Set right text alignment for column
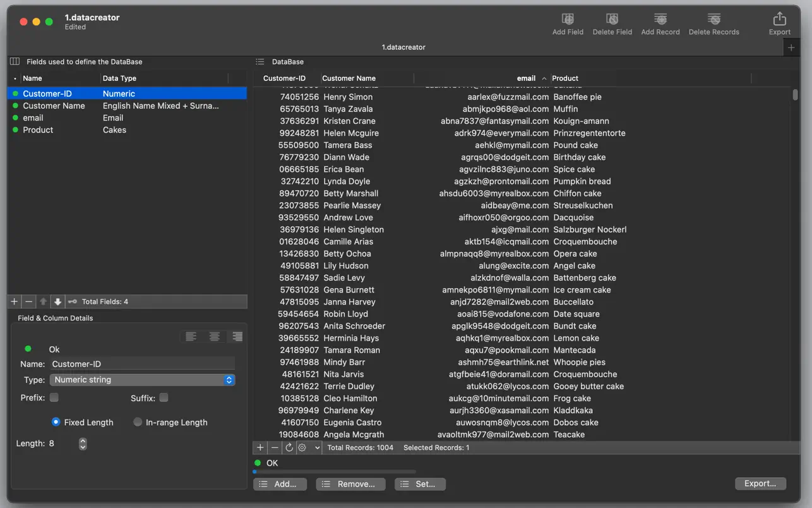The image size is (812, 508). pyautogui.click(x=237, y=337)
